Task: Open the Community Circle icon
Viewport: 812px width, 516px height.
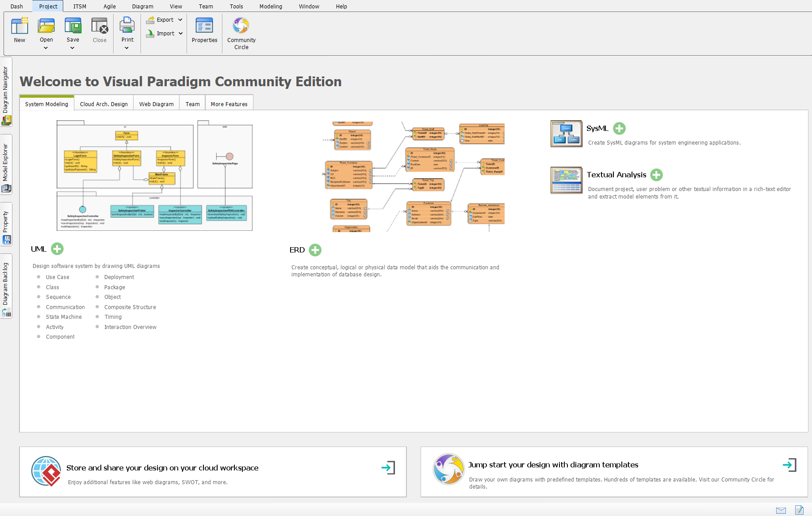Action: [x=241, y=26]
